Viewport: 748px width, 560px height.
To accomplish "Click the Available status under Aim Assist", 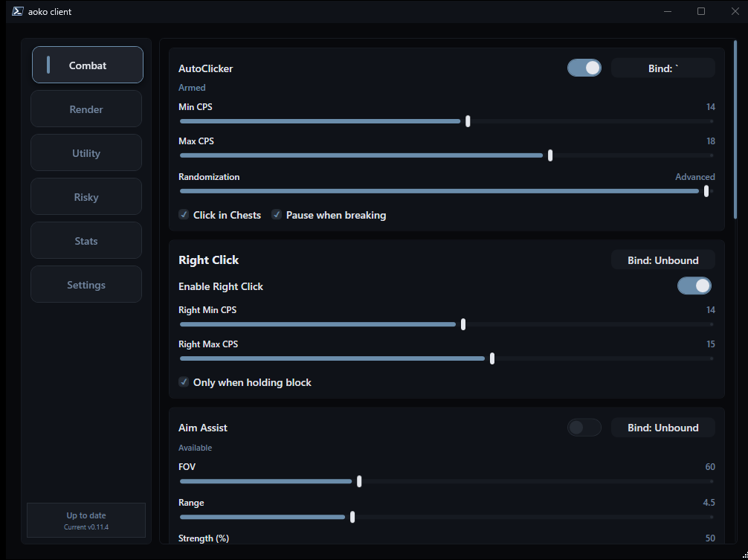I will (195, 448).
